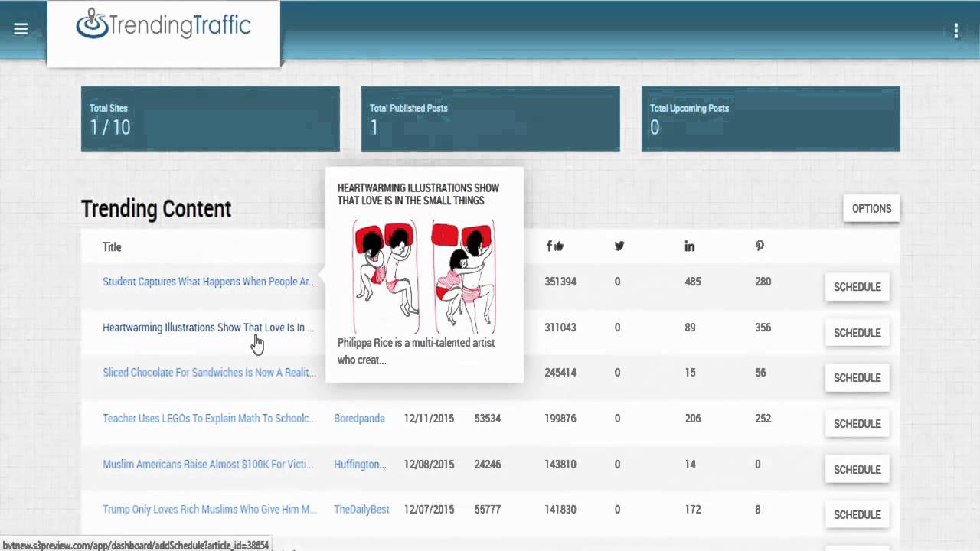Click the Title column header
Screen dimensions: 980x551
(112, 247)
